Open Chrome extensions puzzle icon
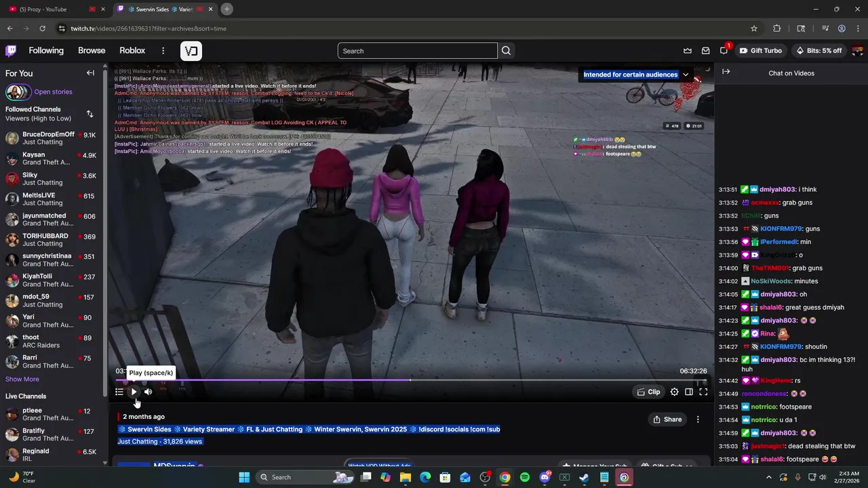868x488 pixels. click(777, 28)
